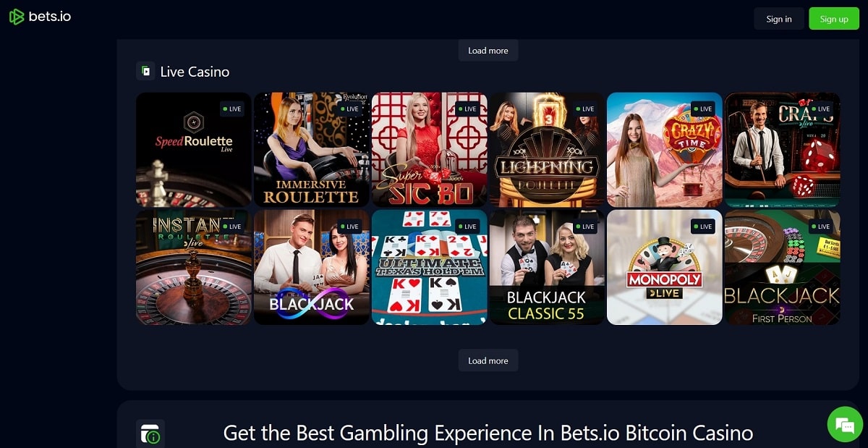Click the bets.io logo icon
Image resolution: width=868 pixels, height=448 pixels.
pyautogui.click(x=17, y=17)
